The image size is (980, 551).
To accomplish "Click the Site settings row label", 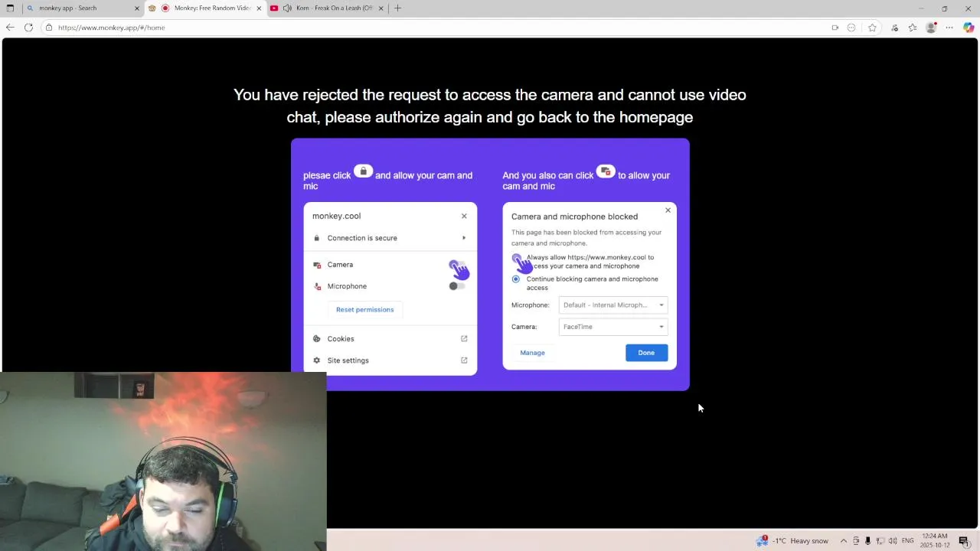I will coord(348,360).
